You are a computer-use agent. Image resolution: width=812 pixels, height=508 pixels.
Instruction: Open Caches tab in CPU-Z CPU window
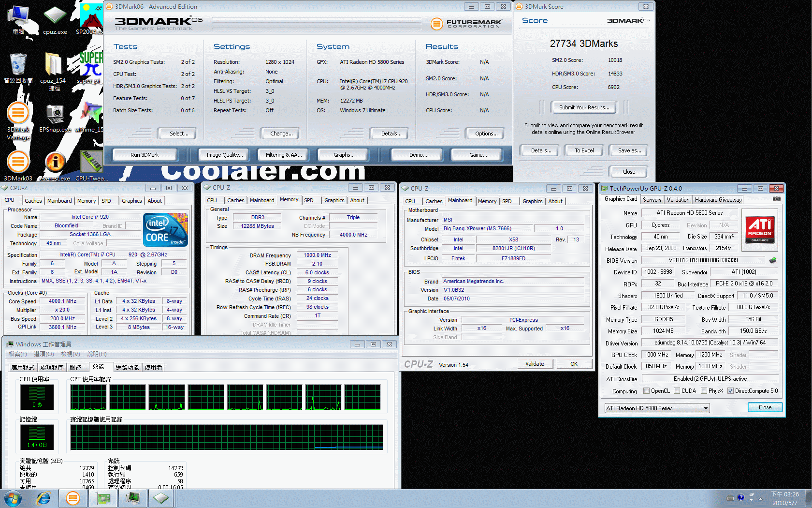pos(33,201)
